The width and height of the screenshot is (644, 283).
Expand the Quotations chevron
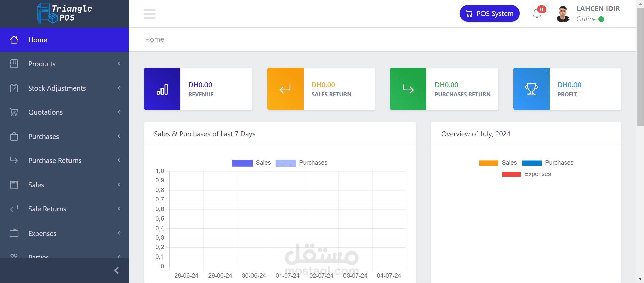(119, 112)
